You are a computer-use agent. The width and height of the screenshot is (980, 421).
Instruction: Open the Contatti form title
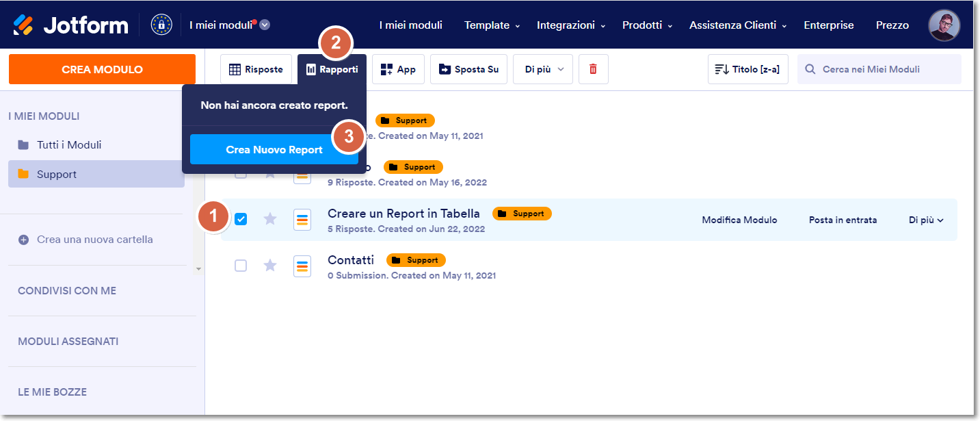tap(351, 260)
